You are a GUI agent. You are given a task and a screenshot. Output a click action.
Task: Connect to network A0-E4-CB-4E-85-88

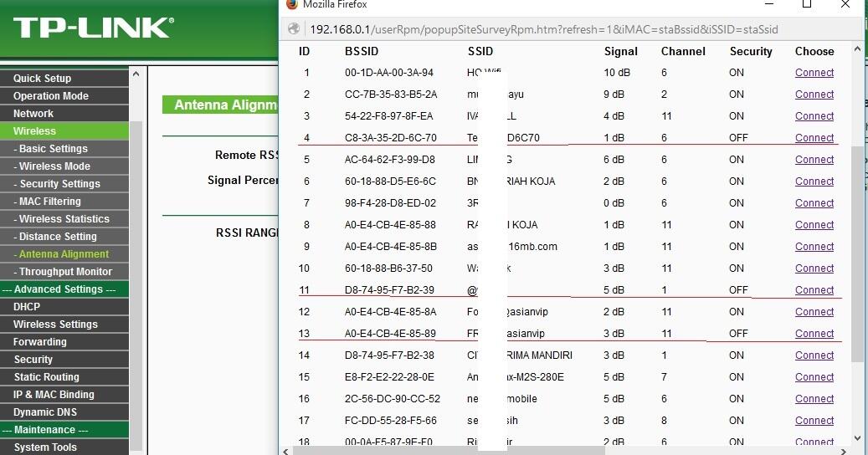(814, 225)
